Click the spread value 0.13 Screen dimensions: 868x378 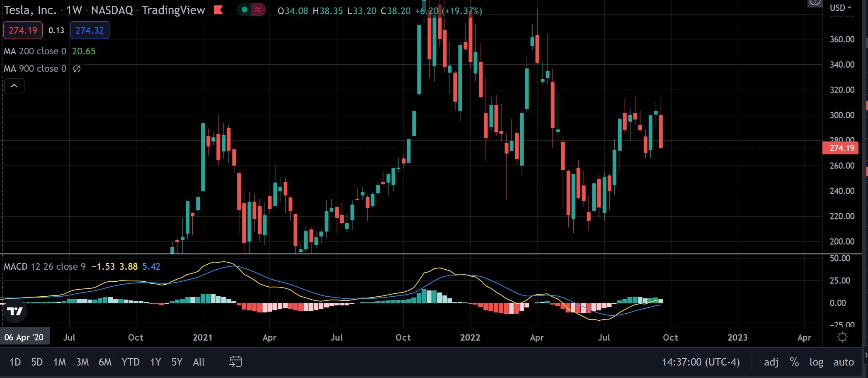tap(56, 30)
